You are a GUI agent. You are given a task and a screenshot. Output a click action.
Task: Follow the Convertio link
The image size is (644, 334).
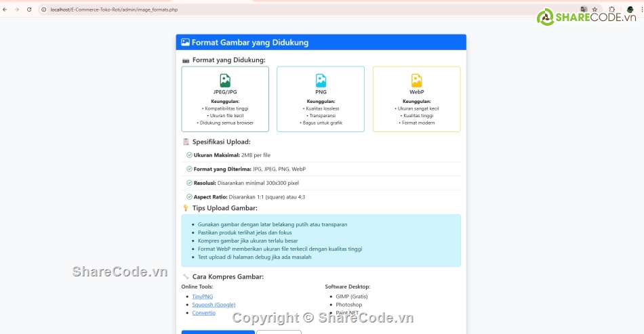(x=203, y=313)
